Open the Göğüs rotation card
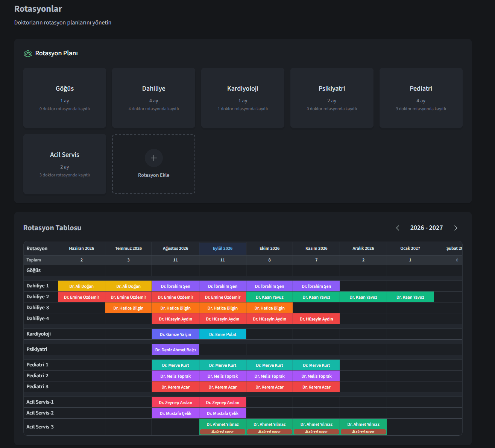The height and width of the screenshot is (448, 495). click(x=65, y=98)
